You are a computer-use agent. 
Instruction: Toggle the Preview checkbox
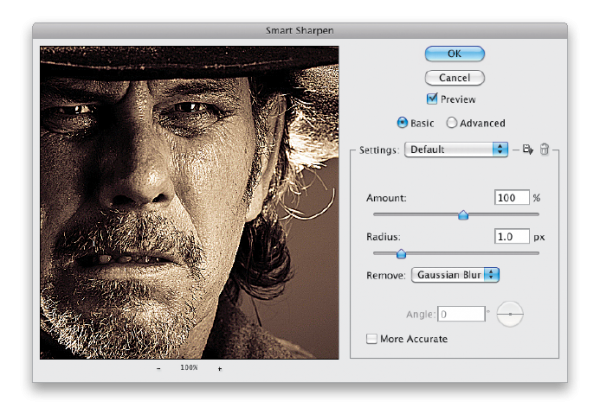[x=432, y=99]
